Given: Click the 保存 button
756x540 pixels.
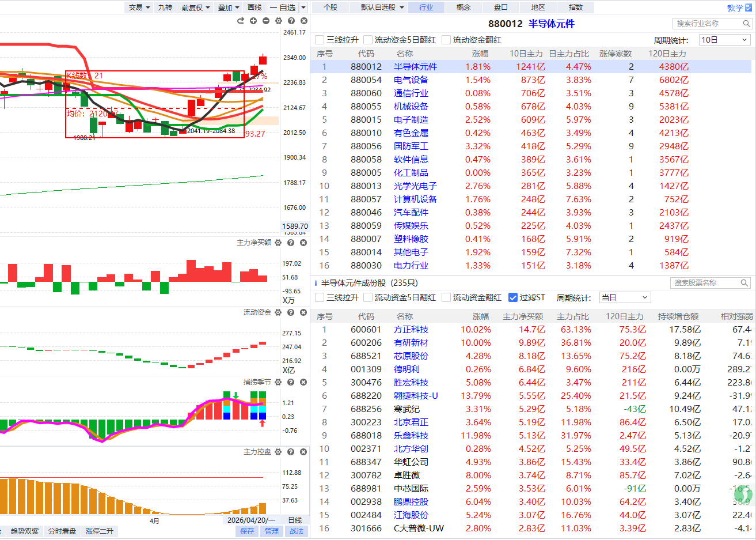Looking at the screenshot, I should 247,531.
